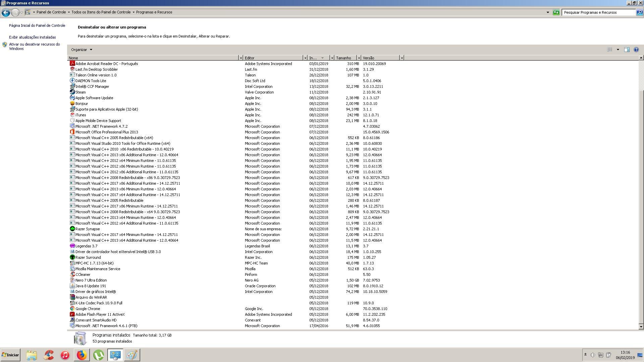Click the Legendas 3.7 icon

72,246
